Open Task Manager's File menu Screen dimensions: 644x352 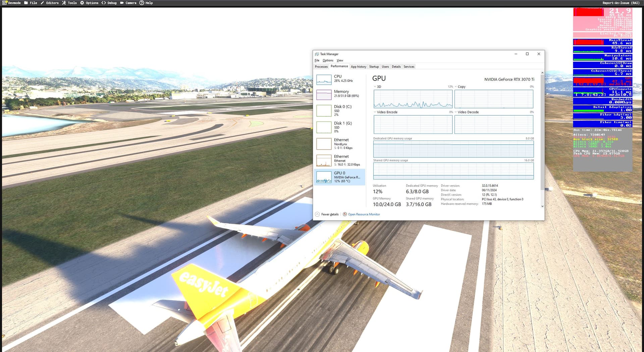tap(317, 60)
